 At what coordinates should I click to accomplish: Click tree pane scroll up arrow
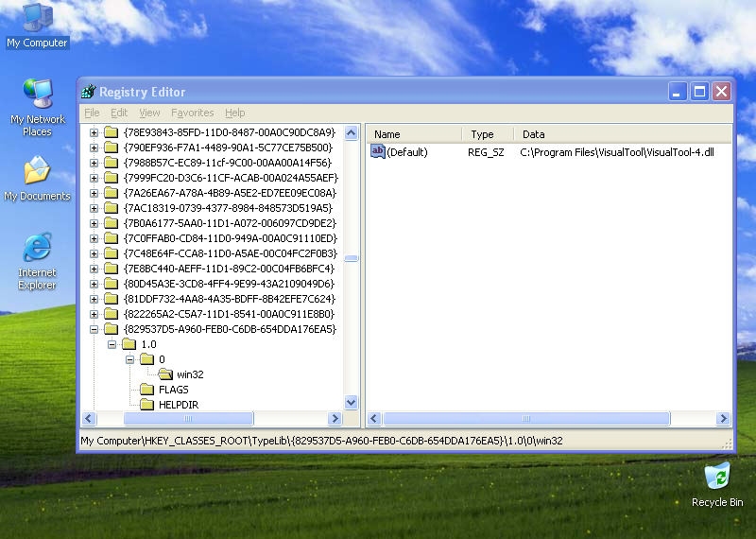pos(351,132)
